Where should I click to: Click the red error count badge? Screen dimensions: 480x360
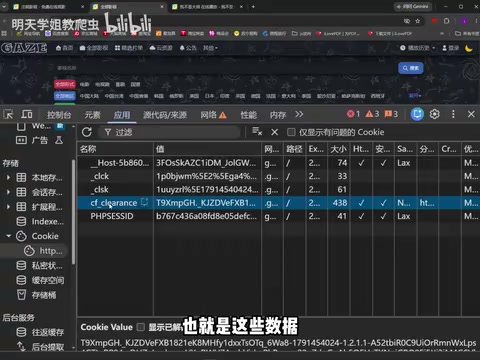[353, 114]
